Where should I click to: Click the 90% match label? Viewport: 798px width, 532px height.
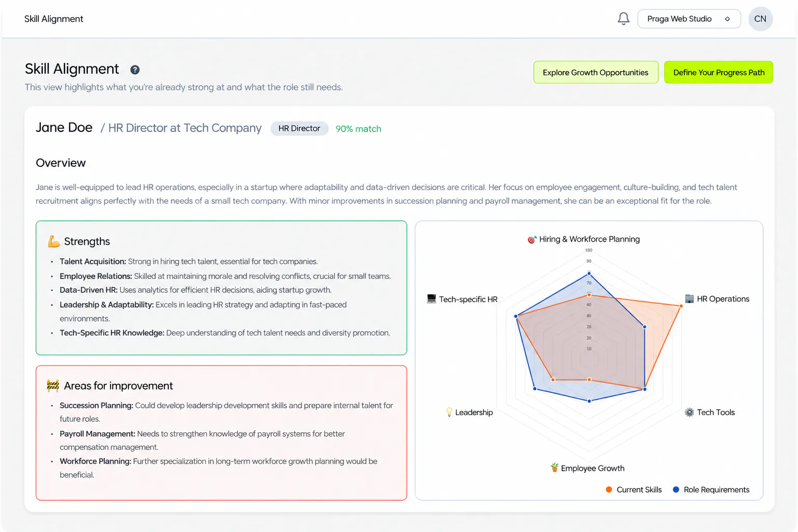click(358, 129)
